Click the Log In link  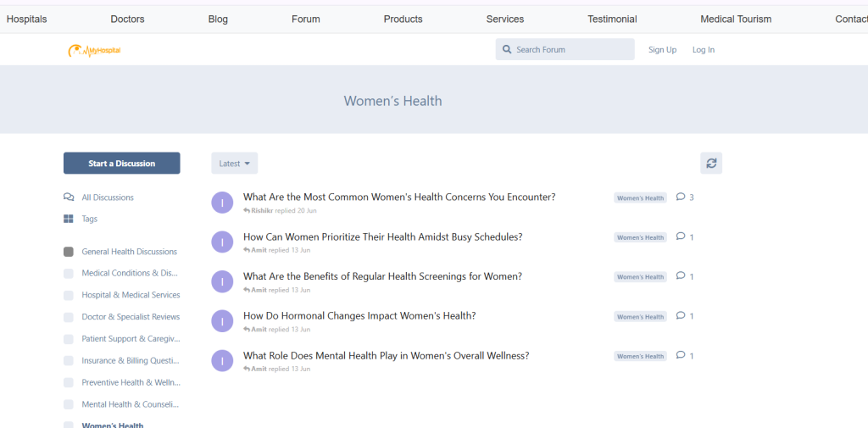point(704,50)
